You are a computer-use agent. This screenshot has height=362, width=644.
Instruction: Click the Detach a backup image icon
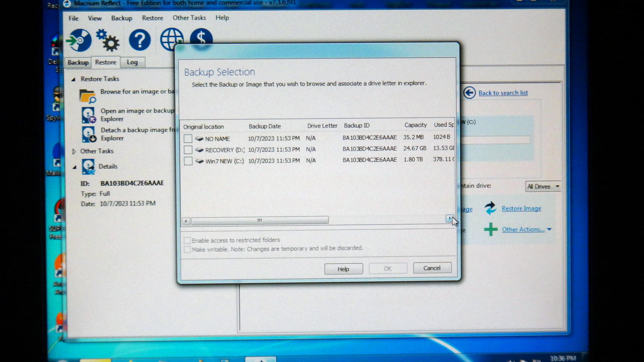(89, 134)
